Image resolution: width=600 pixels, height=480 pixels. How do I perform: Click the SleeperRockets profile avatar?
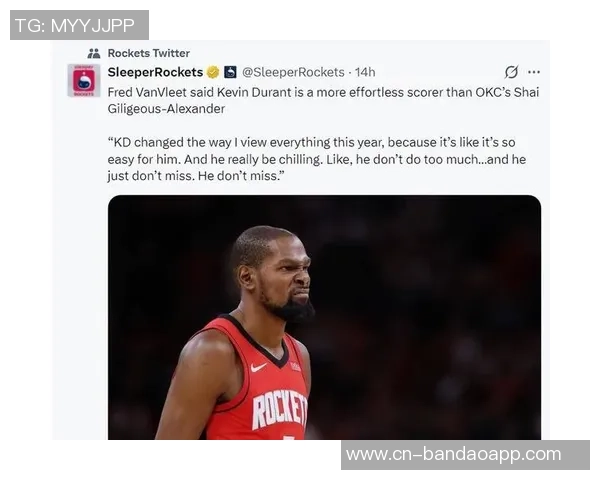tap(83, 80)
